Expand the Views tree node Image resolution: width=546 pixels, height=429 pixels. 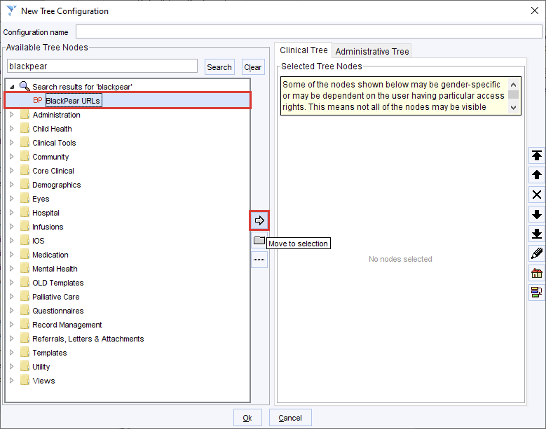tap(11, 381)
